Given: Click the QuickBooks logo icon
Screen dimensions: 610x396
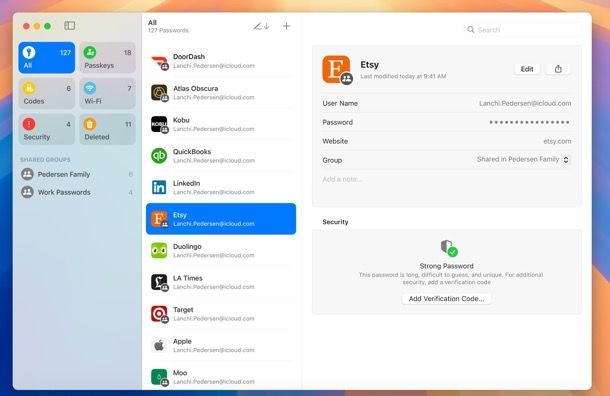Looking at the screenshot, I should pyautogui.click(x=159, y=156).
